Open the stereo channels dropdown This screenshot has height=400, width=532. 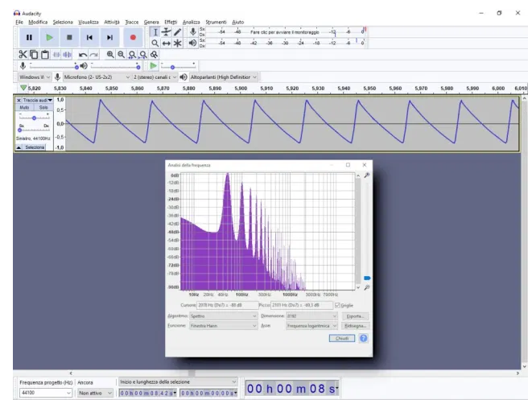155,77
